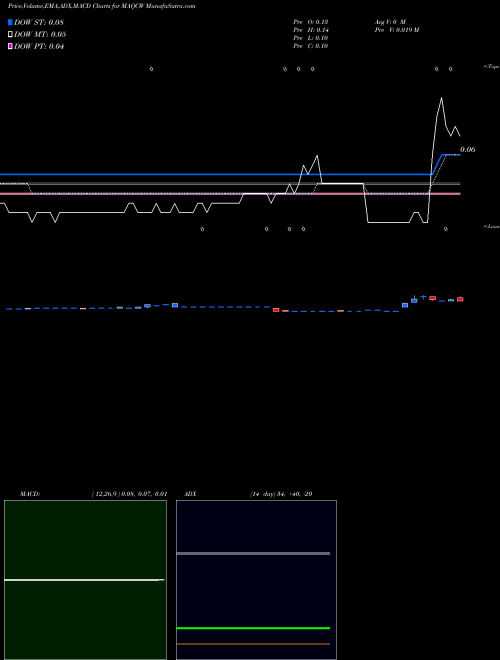Click the blue DOW ST legend swatch
This screenshot has height=660, width=500.
click(10, 22)
